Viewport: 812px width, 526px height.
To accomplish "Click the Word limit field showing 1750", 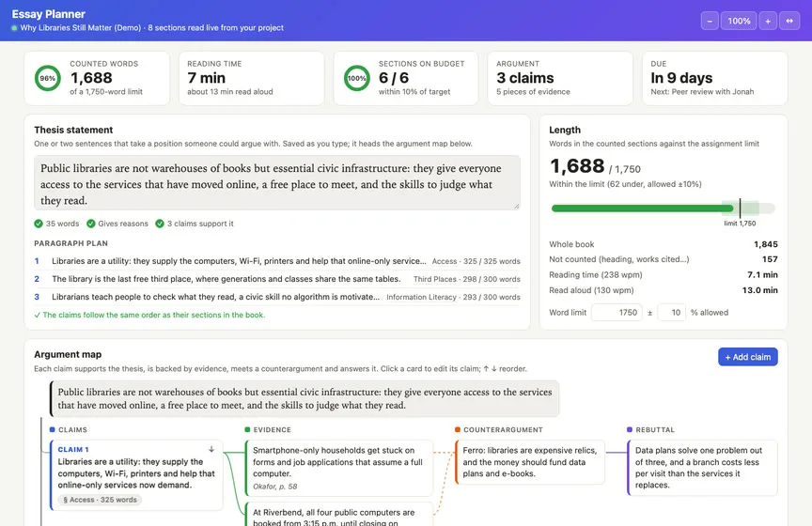I will click(617, 312).
